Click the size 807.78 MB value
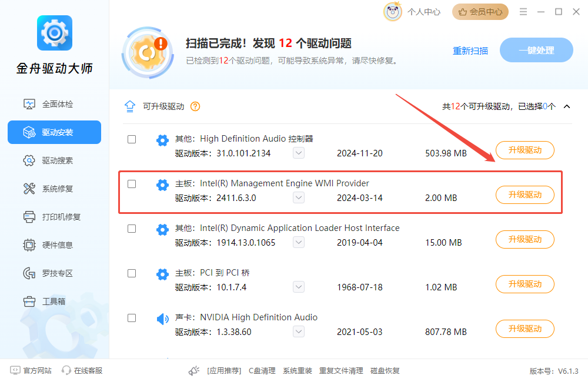Image resolution: width=588 pixels, height=382 pixels. click(446, 332)
